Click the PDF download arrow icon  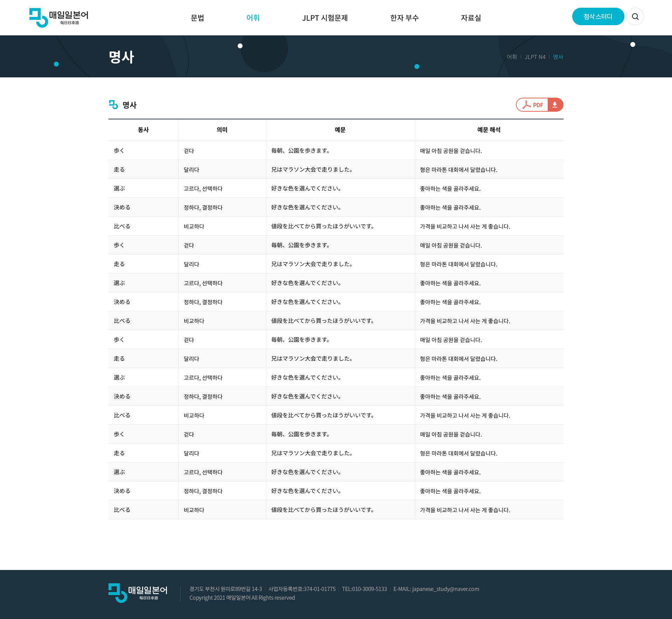(x=555, y=105)
